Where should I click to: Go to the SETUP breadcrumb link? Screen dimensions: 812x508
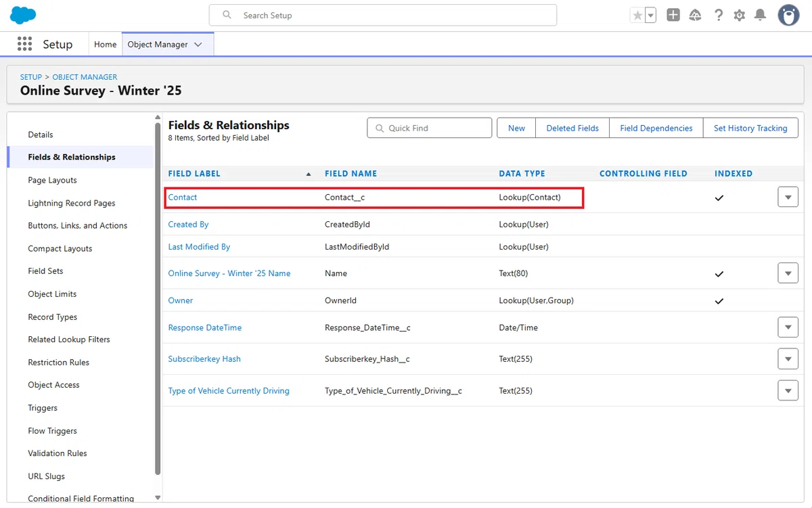click(31, 77)
